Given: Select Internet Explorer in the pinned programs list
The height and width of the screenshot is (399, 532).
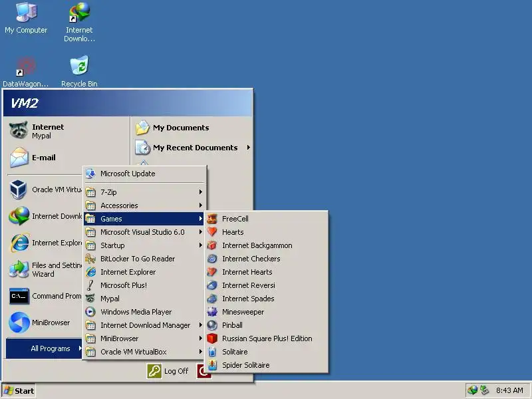Looking at the screenshot, I should [x=44, y=243].
